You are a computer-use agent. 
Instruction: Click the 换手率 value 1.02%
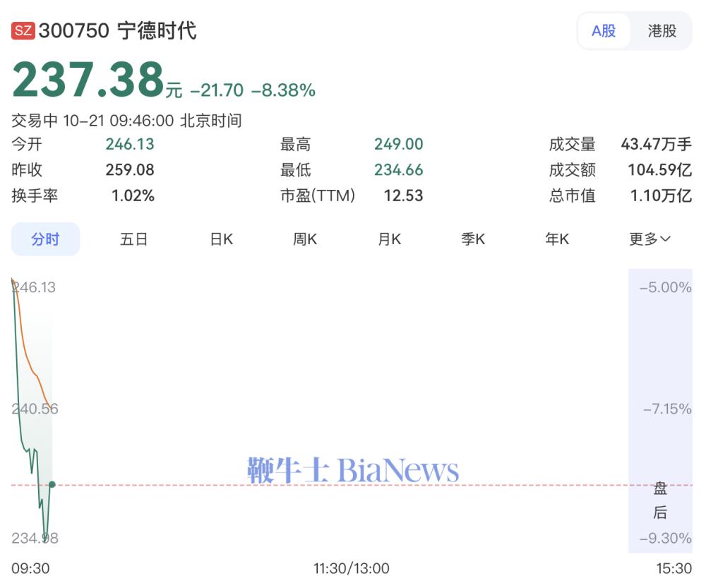click(x=133, y=196)
